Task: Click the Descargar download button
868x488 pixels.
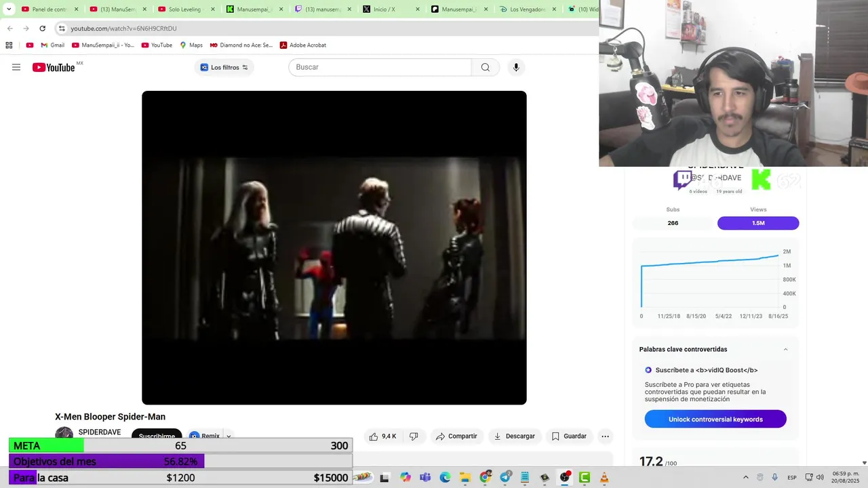Action: (514, 436)
